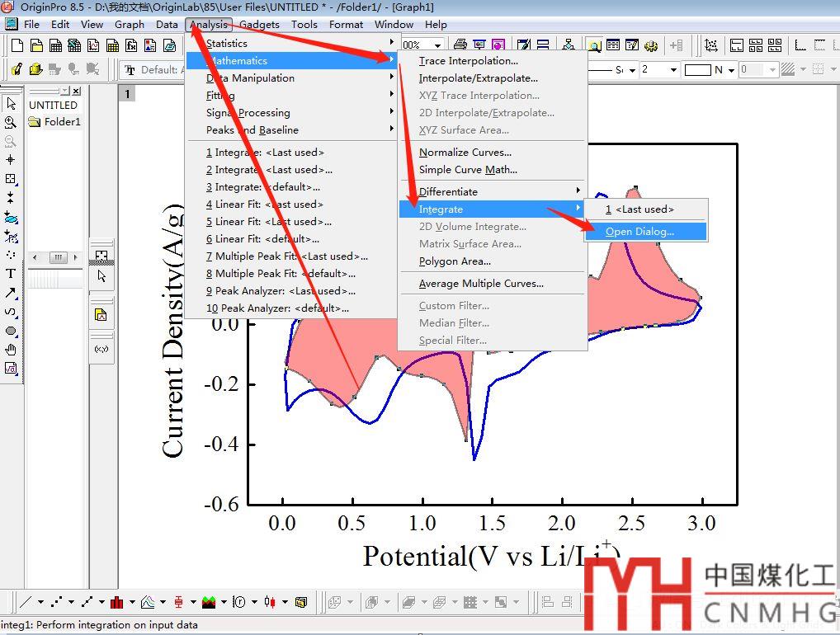Open the Gadgets menu

pyautogui.click(x=259, y=24)
